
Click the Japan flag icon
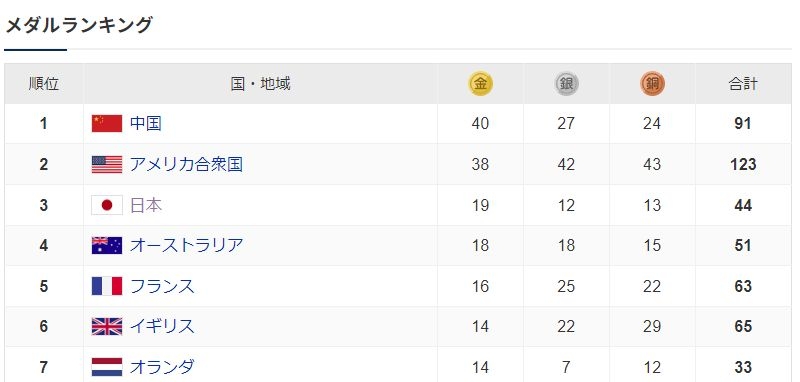pyautogui.click(x=107, y=205)
